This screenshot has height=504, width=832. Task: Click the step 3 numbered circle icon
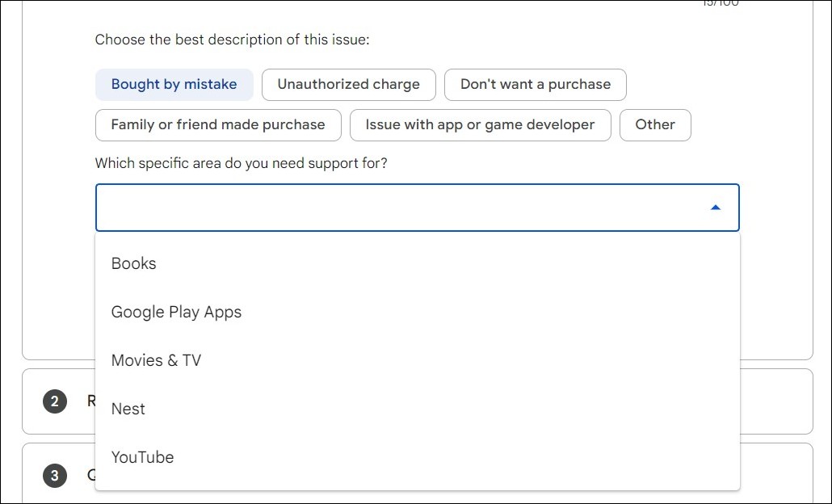54,476
